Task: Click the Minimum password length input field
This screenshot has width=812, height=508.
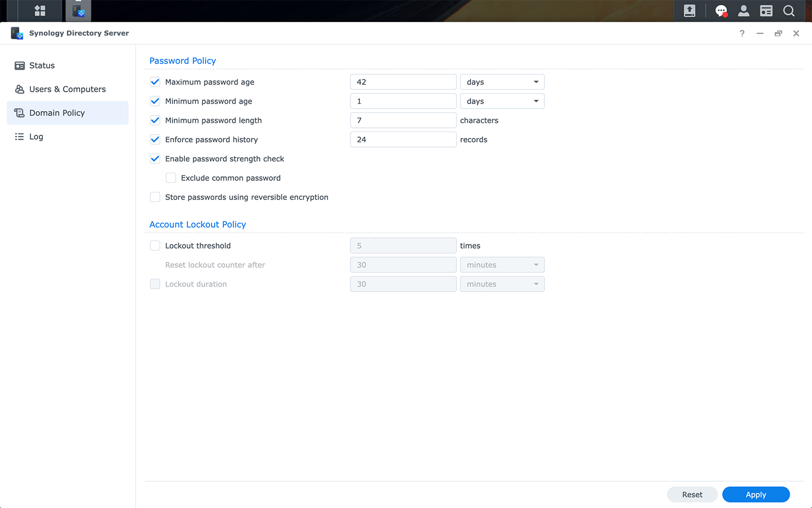Action: 403,120
